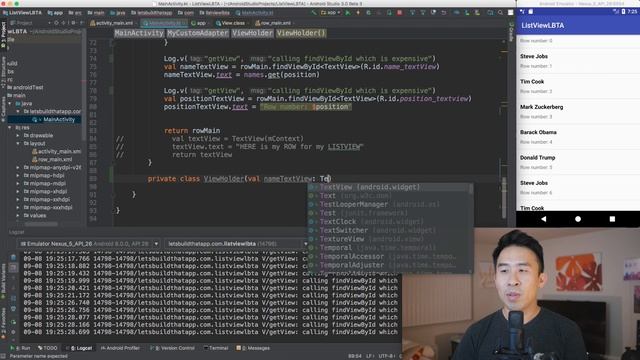Choose TextClock autocomplete suggestion

tap(390, 222)
